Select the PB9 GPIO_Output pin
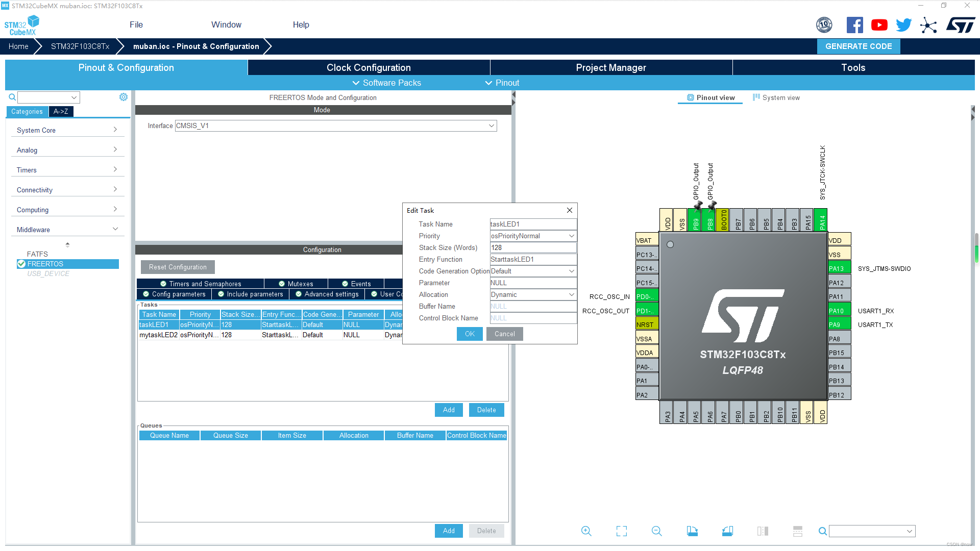The height and width of the screenshot is (551, 980). (x=695, y=221)
